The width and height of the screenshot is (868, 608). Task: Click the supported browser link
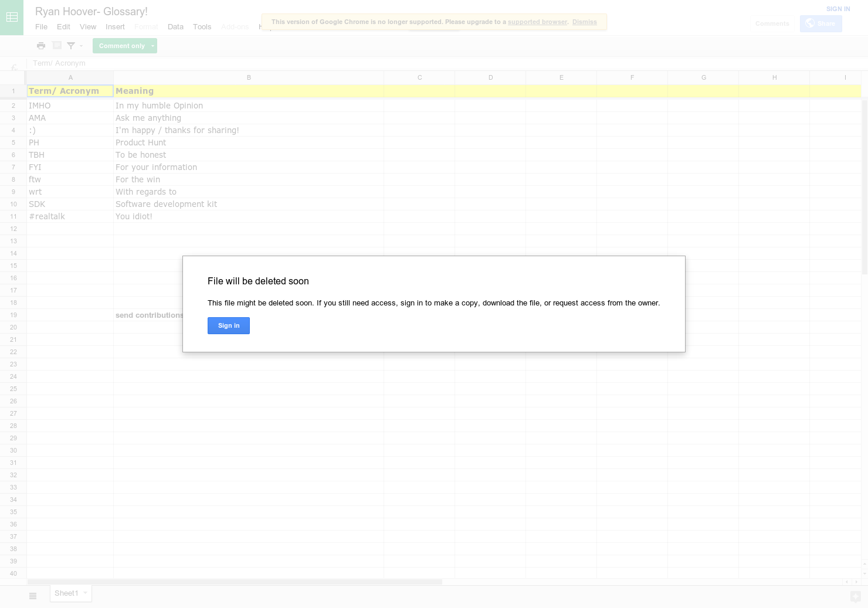(537, 22)
